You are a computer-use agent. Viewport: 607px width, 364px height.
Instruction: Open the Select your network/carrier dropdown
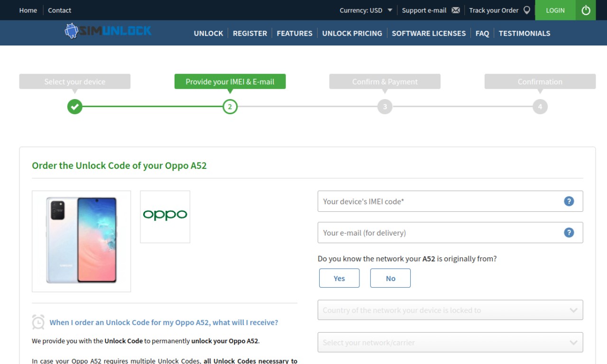point(450,342)
